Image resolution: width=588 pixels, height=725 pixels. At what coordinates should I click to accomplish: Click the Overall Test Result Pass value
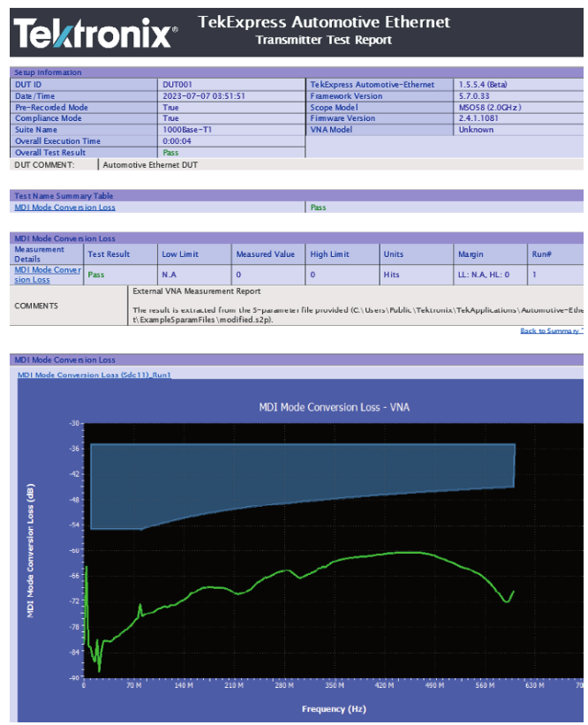click(170, 153)
